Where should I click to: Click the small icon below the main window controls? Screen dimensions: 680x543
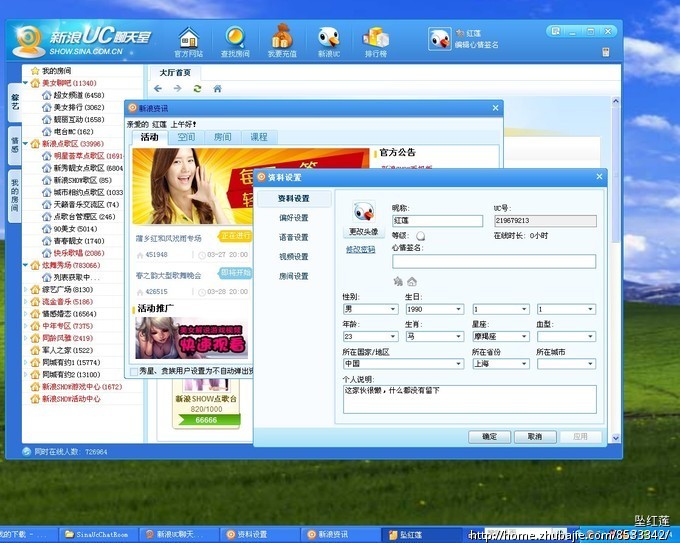tap(606, 52)
